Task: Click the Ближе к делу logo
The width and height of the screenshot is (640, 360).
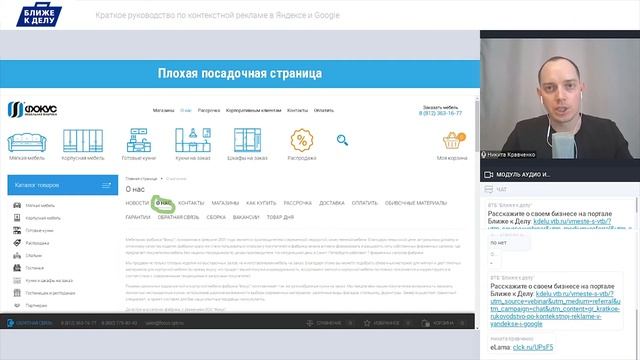Action: (x=39, y=15)
